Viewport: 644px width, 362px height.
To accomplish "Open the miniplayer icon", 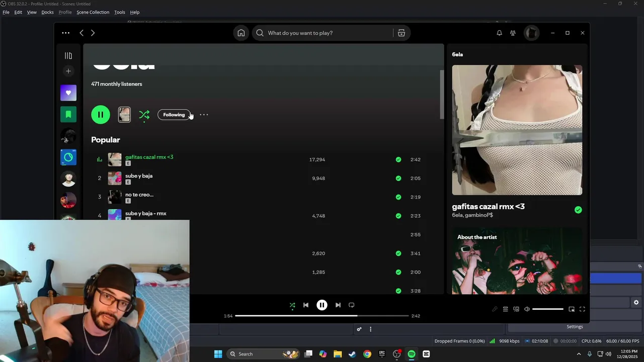I will coord(572,309).
